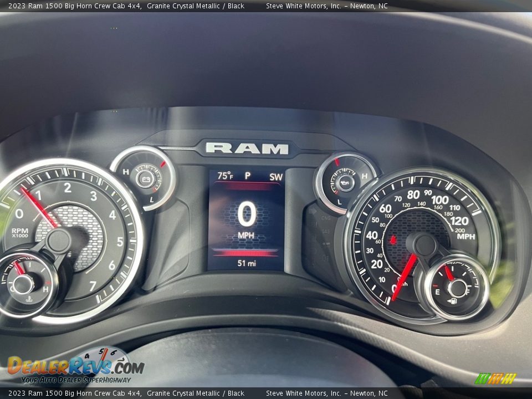Viewport: 532px width, 399px height.
Task: Click the tachometer number 4
Action: 112,215
